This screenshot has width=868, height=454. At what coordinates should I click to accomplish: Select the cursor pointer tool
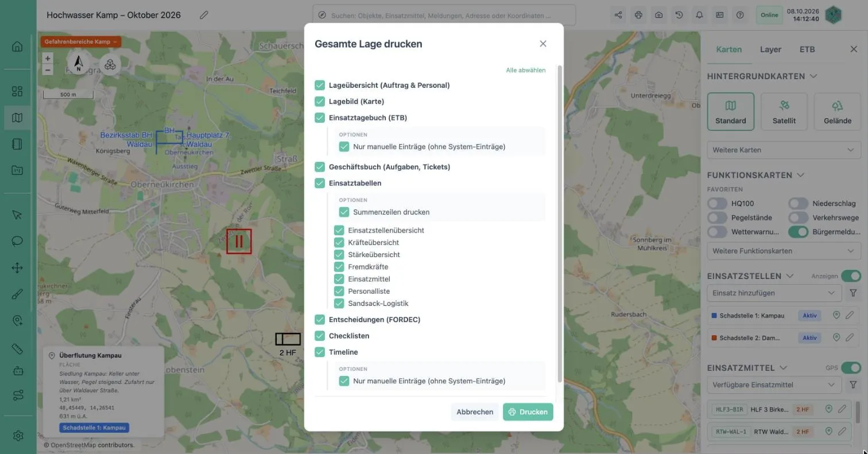pyautogui.click(x=17, y=215)
